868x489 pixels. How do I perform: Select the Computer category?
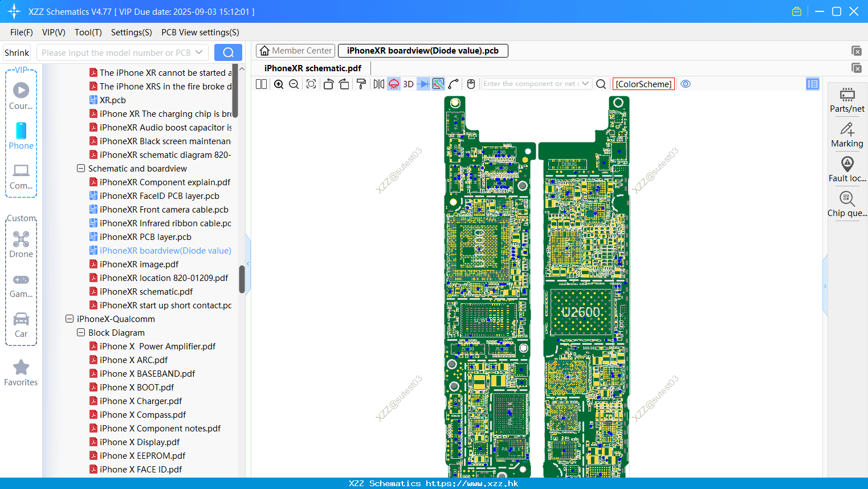tap(21, 176)
